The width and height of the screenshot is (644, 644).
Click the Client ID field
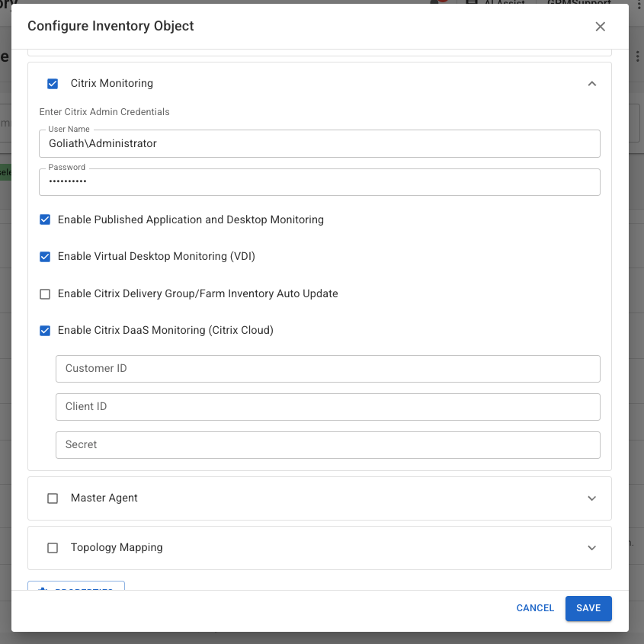328,407
